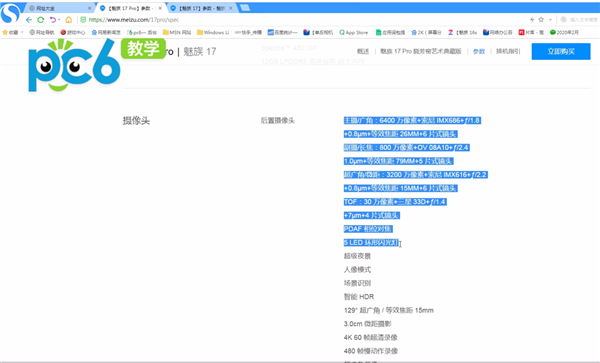Open the 网址导航 bookmark
The height and width of the screenshot is (363, 600).
[x=42, y=33]
